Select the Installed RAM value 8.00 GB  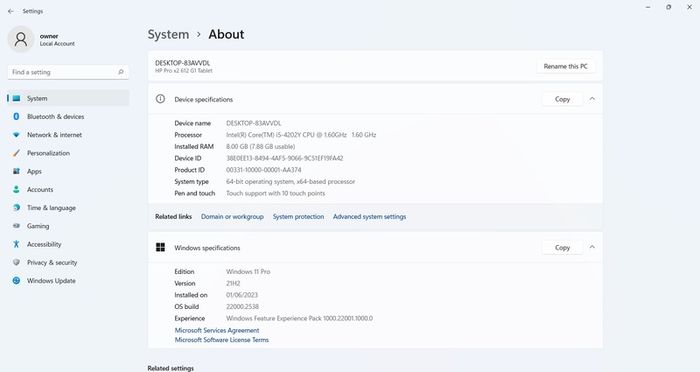pyautogui.click(x=260, y=146)
